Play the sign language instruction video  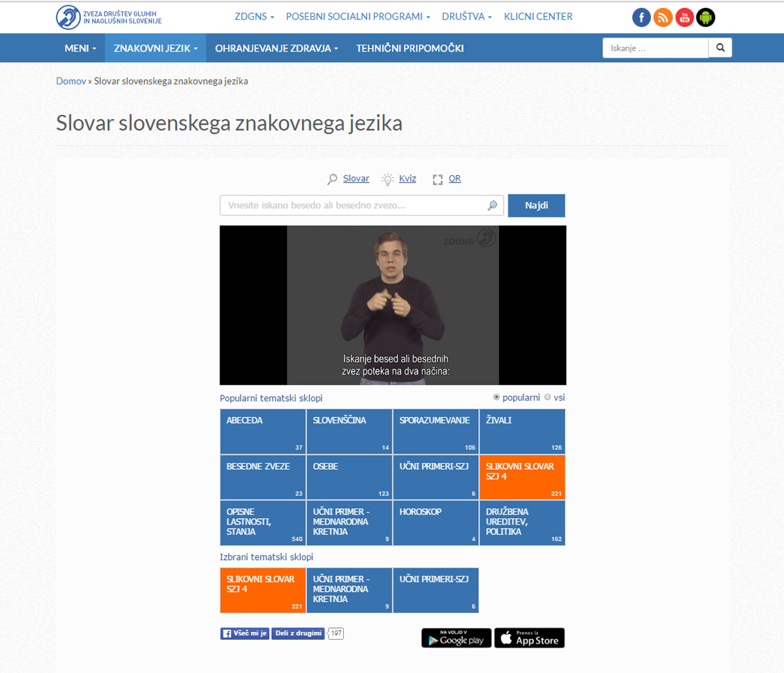[x=393, y=305]
